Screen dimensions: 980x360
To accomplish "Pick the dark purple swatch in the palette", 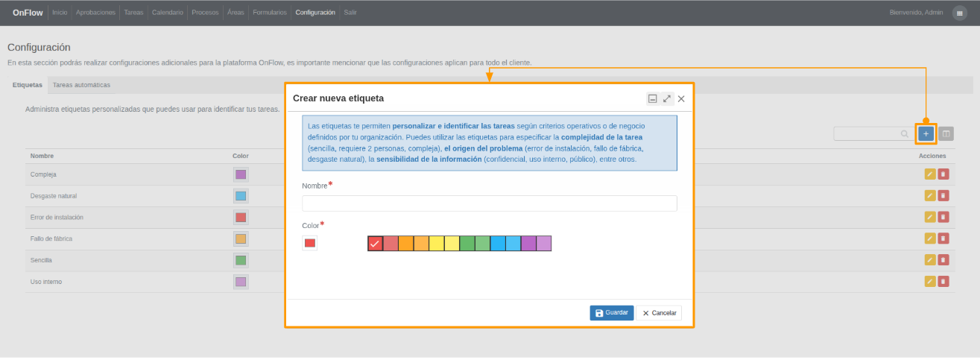I will pos(528,244).
